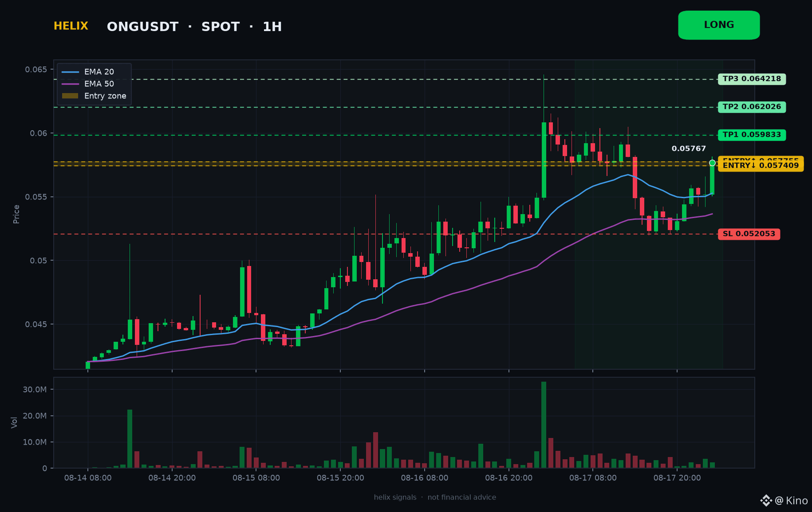Click the 1H timeframe label in the title
The image size is (812, 512).
pyautogui.click(x=272, y=27)
